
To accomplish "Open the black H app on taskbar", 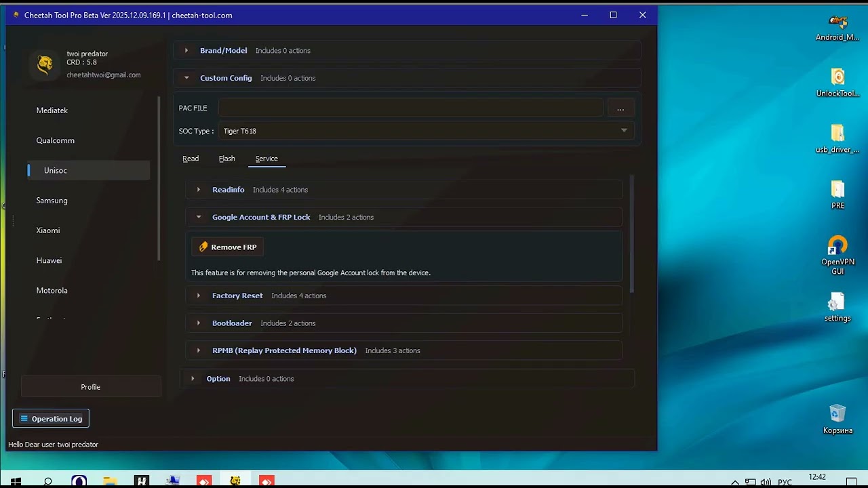I will point(141,482).
